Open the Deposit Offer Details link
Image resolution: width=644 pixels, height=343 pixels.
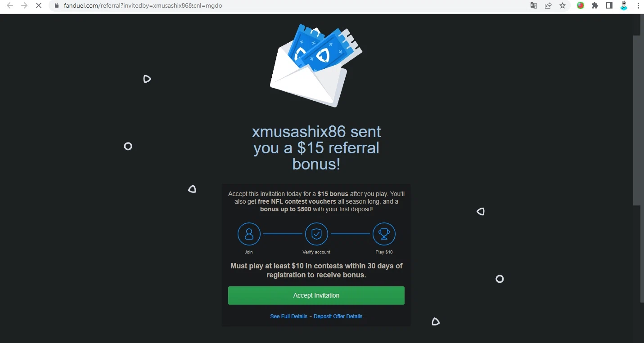coord(338,316)
